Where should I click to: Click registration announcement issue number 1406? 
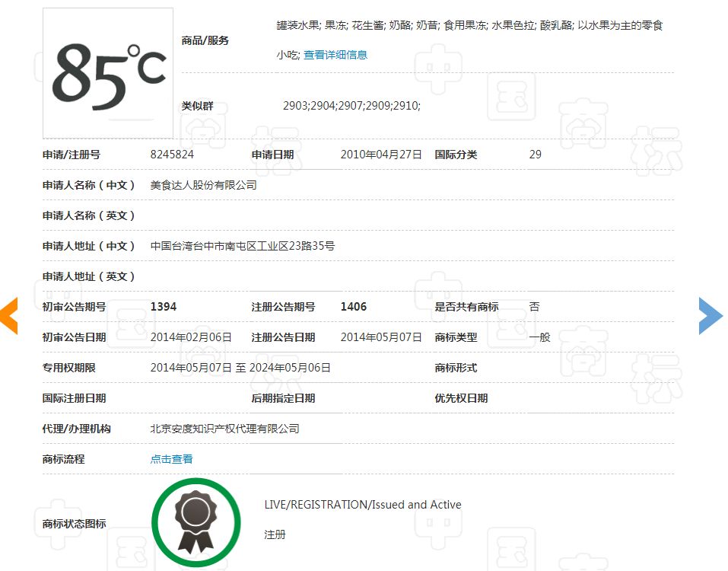[x=353, y=307]
